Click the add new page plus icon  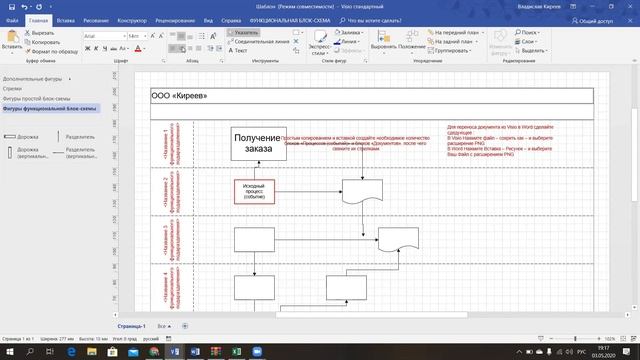(185, 326)
